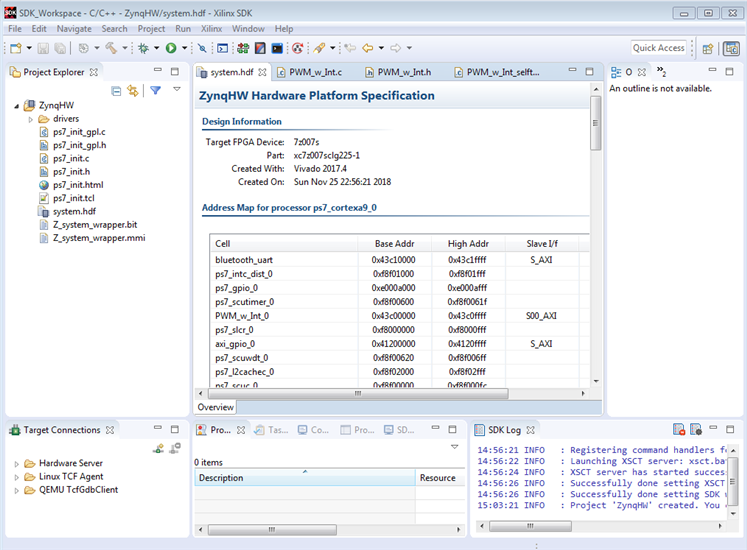747x550 pixels.
Task: Open the Xilinx menu
Action: point(211,29)
